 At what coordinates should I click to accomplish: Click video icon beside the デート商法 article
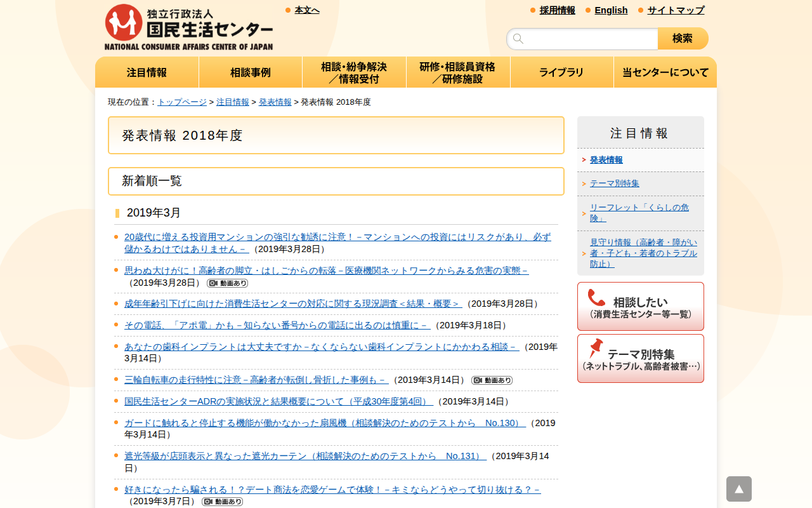222,502
